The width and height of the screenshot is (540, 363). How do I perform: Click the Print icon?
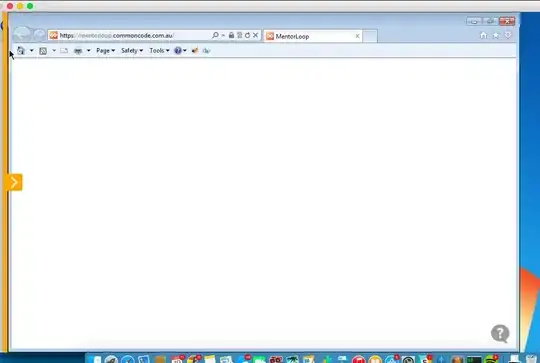(x=78, y=51)
